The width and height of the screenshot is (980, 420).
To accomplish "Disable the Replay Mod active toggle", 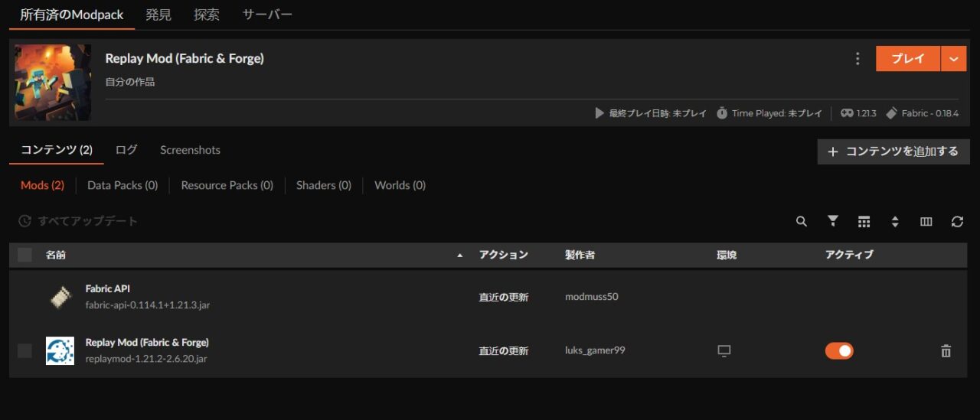I will point(839,351).
